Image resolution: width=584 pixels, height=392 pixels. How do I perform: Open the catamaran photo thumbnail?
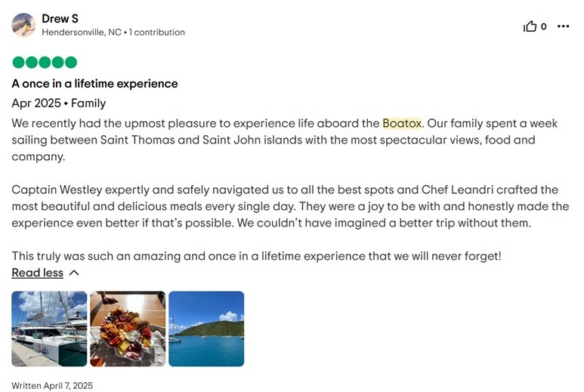(49, 329)
